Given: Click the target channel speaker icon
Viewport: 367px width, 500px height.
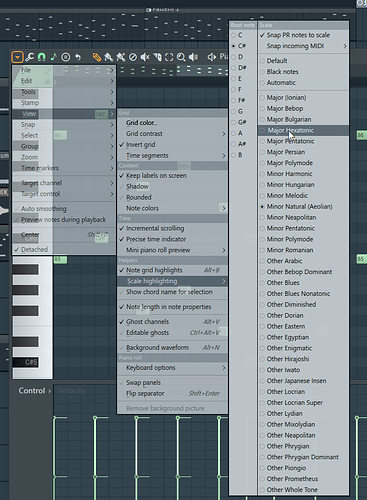Looking at the screenshot, I should (212, 57).
